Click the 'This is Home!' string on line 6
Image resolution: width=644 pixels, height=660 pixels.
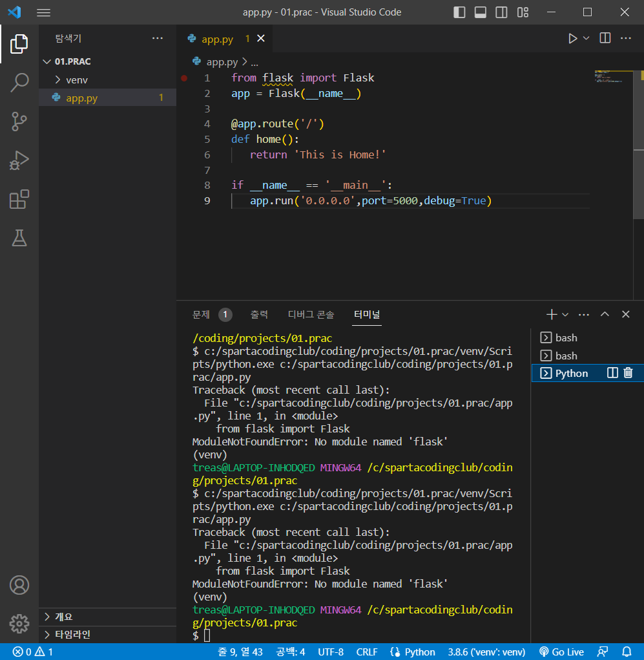pos(340,155)
